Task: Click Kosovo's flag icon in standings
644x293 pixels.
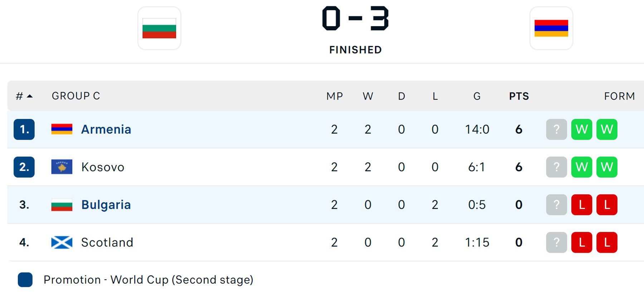Action: 62,167
